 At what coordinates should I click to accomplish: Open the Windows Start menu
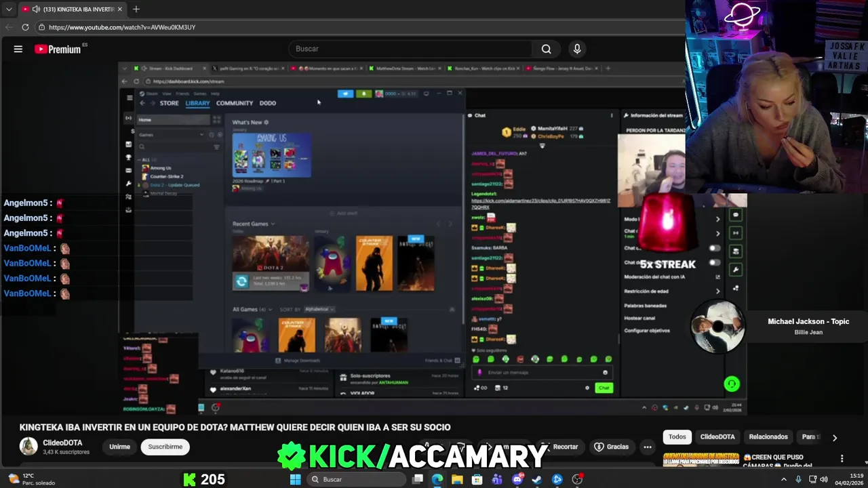296,479
